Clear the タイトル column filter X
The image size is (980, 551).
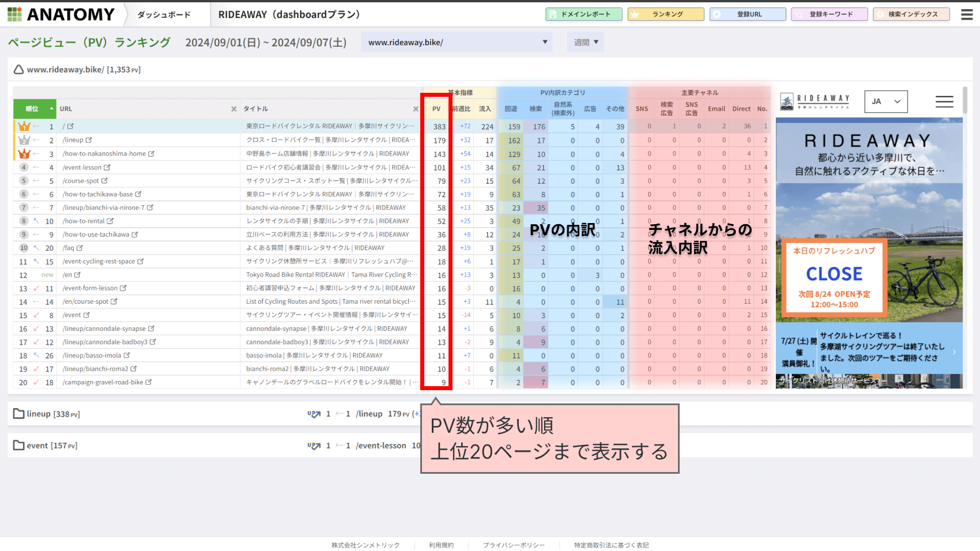(x=416, y=108)
